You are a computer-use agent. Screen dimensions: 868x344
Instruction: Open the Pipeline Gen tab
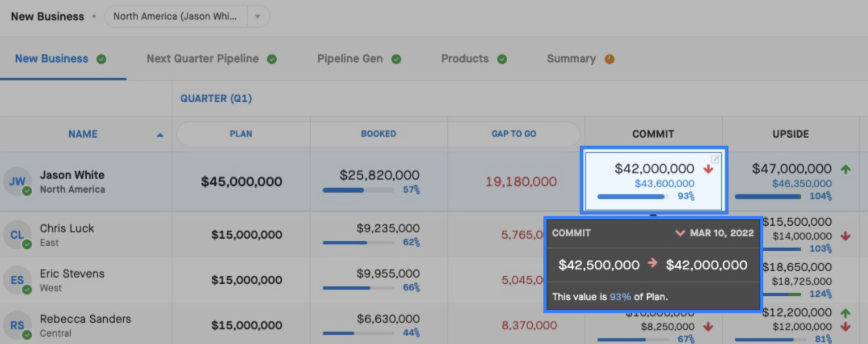(x=350, y=59)
